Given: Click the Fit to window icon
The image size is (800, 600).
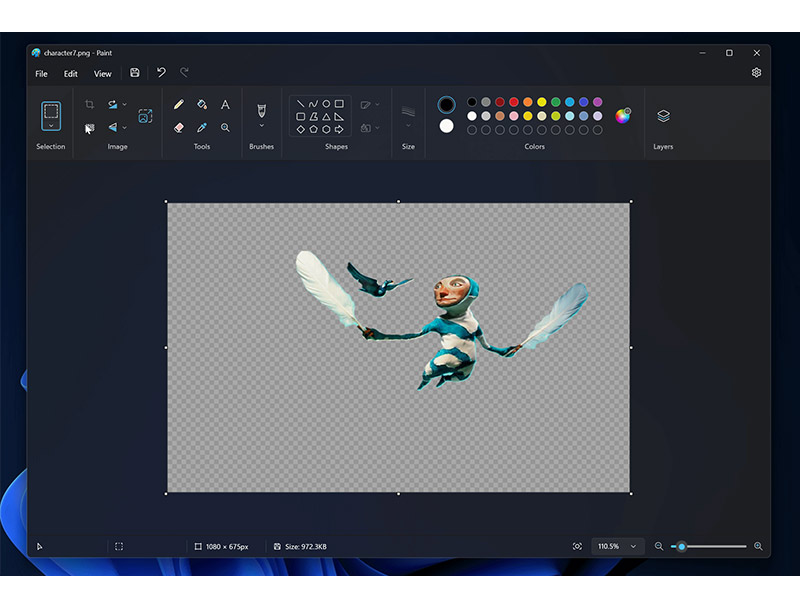Looking at the screenshot, I should (x=577, y=546).
